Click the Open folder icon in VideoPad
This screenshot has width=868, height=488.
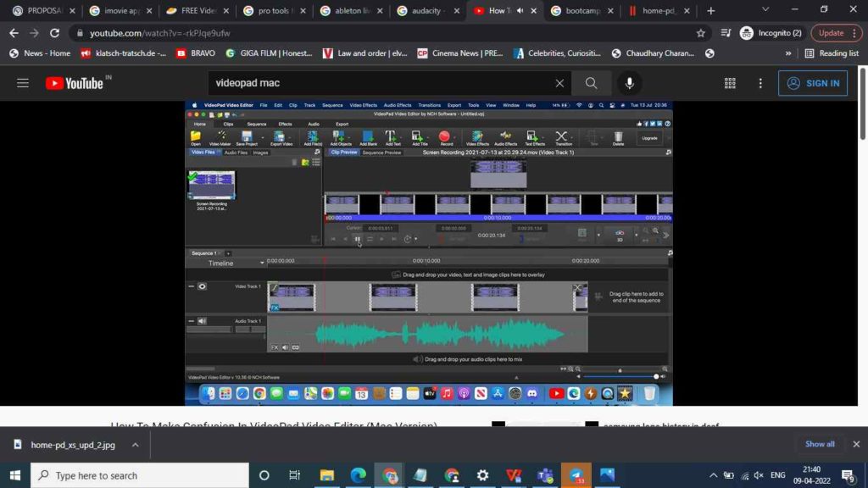coord(196,136)
